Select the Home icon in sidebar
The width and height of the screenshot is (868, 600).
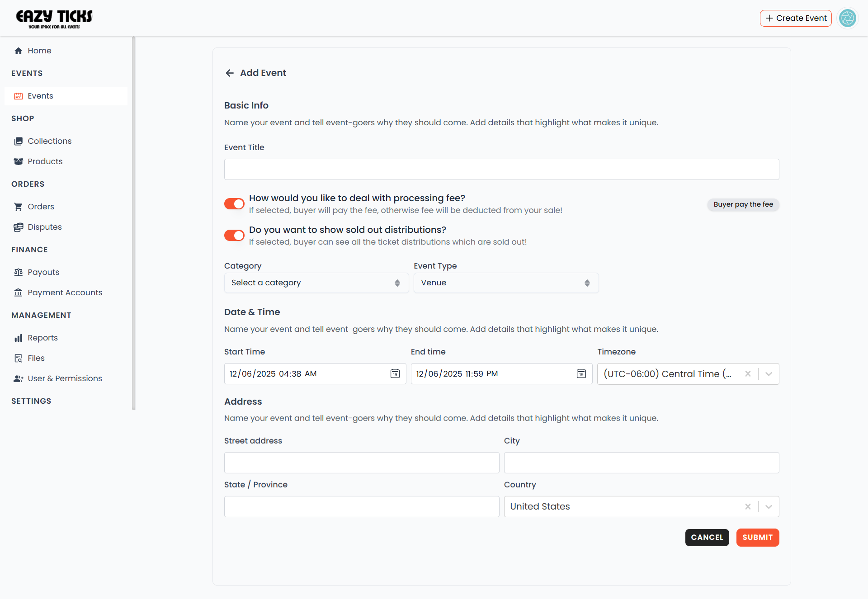pos(19,51)
